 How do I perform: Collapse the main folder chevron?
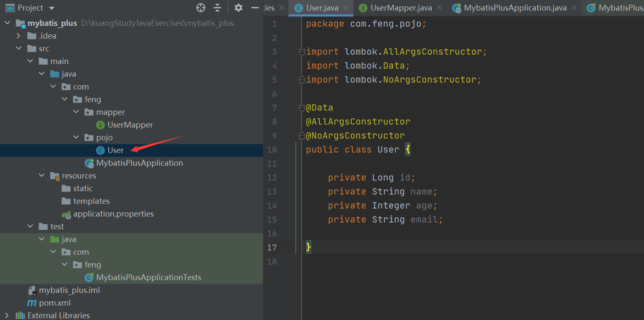[30, 61]
